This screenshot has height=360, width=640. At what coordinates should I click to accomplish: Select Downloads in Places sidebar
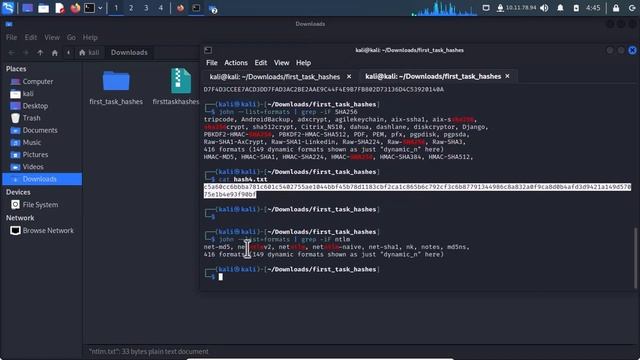tap(42, 179)
